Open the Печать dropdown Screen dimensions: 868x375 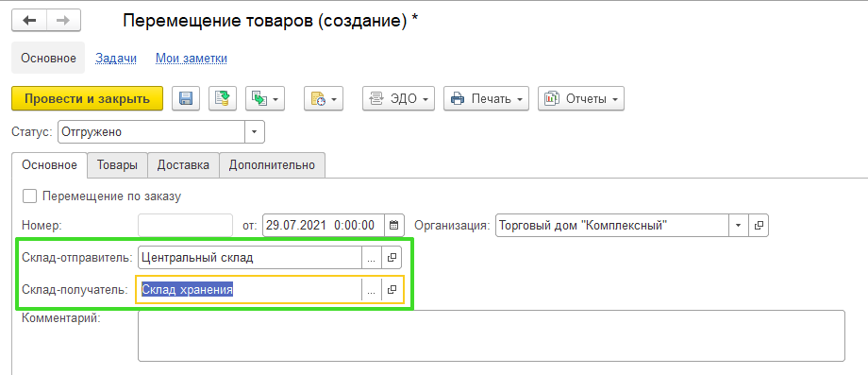pyautogui.click(x=486, y=98)
